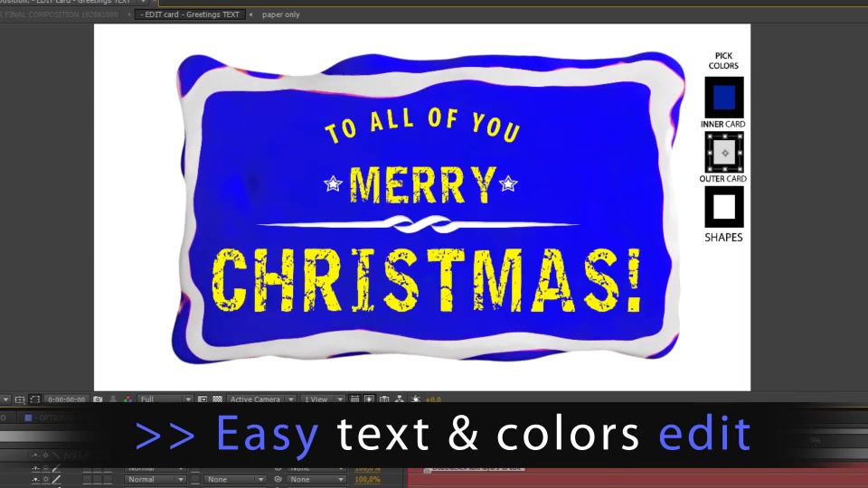Toggle the quality slash switch in bottom row
Screen dimensions: 868x488
[x=56, y=480]
